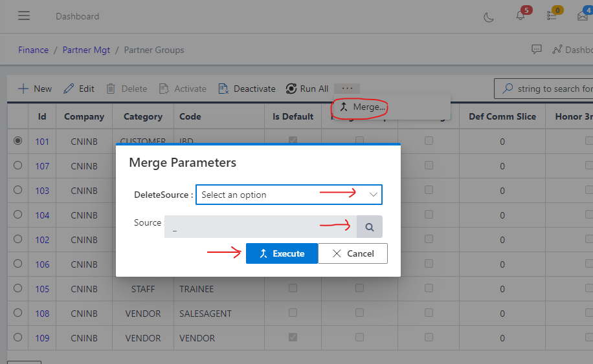Toggle dark mode moon icon

pyautogui.click(x=489, y=17)
